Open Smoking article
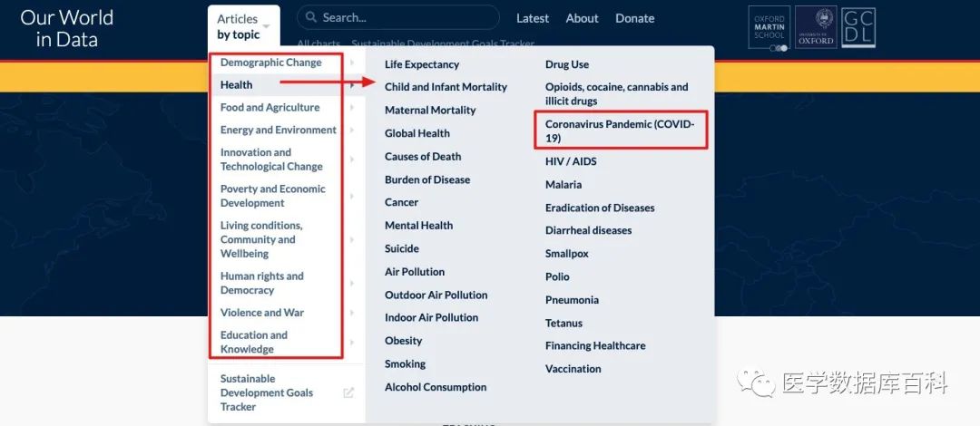 [x=405, y=363]
